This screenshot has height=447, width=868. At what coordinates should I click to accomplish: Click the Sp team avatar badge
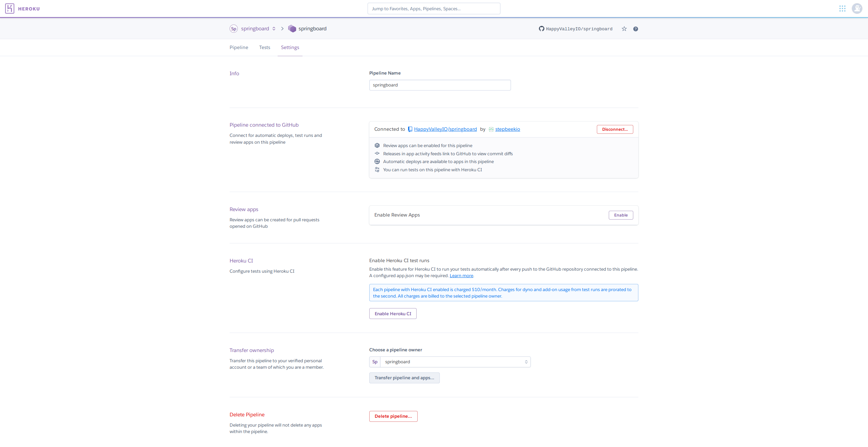click(233, 29)
